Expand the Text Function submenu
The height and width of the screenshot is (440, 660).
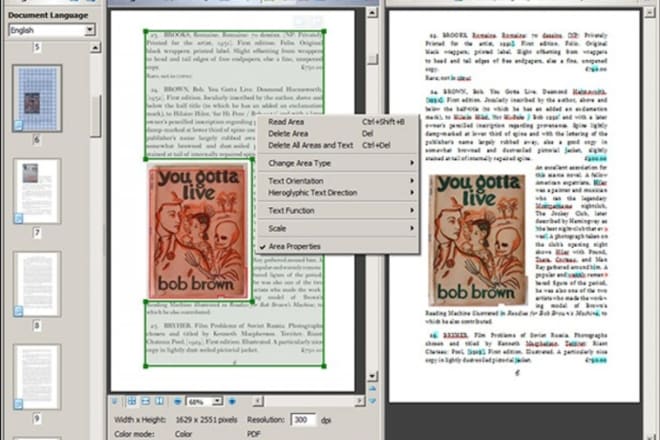[338, 211]
